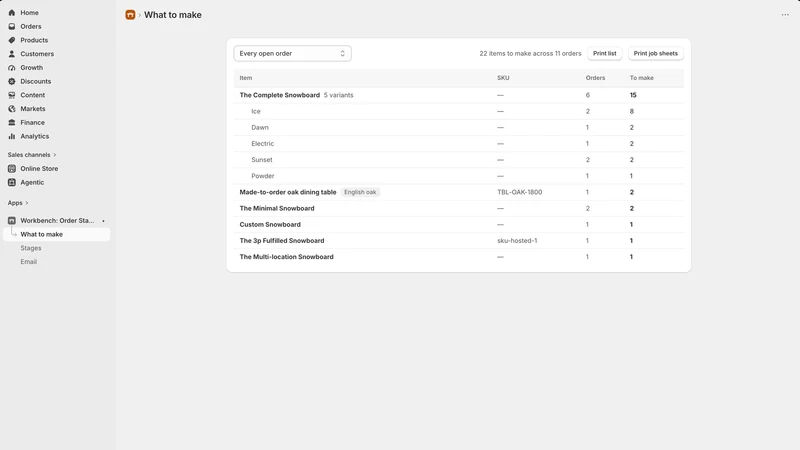Click the Customers person icon
The image size is (800, 450).
[x=12, y=54]
